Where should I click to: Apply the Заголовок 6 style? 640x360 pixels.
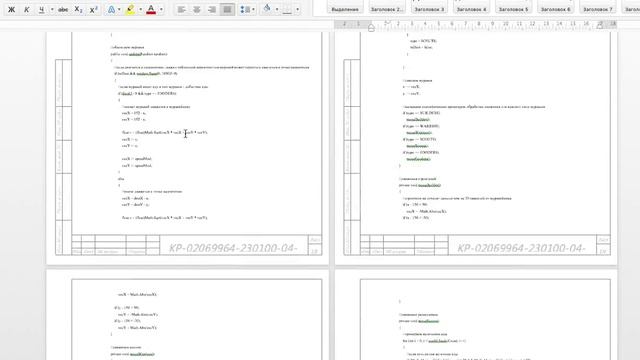556,7
